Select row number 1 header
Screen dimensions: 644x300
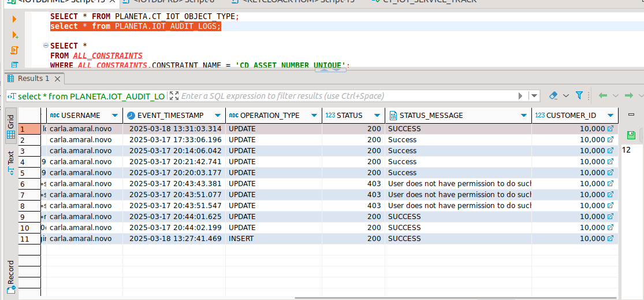(x=29, y=129)
